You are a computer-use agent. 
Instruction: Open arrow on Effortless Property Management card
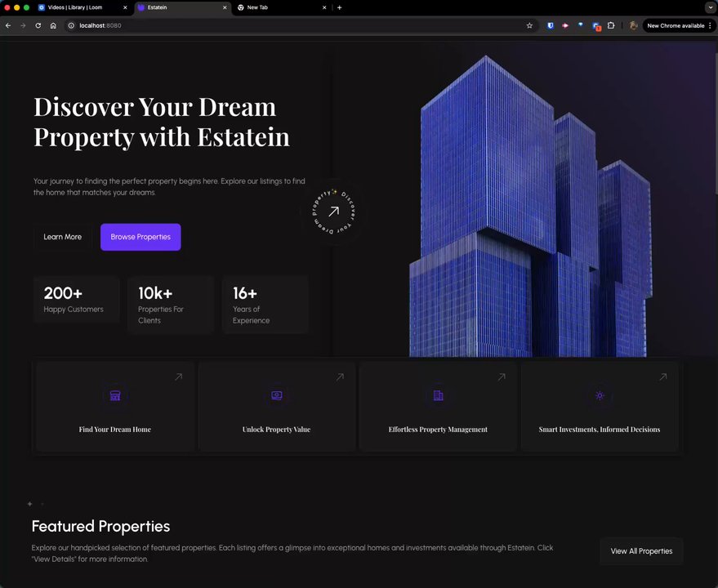click(x=502, y=376)
